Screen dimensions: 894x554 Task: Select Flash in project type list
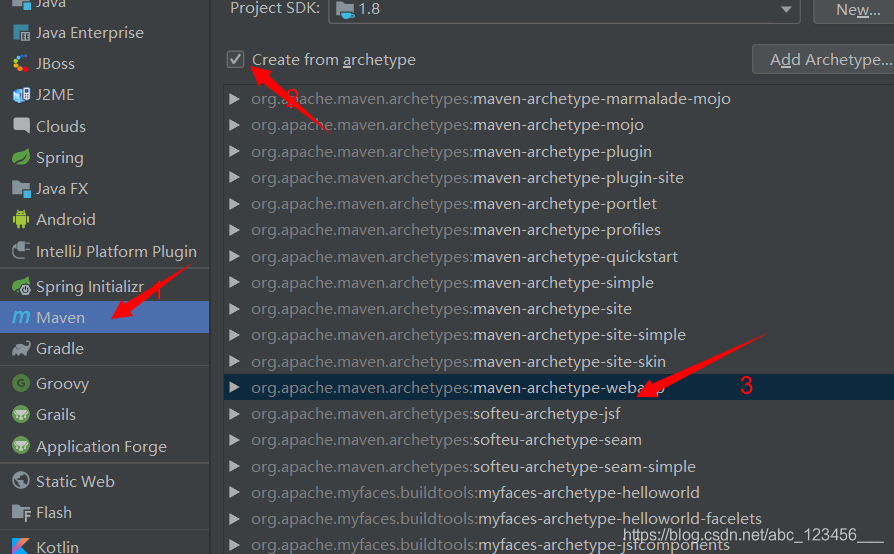coord(104,512)
